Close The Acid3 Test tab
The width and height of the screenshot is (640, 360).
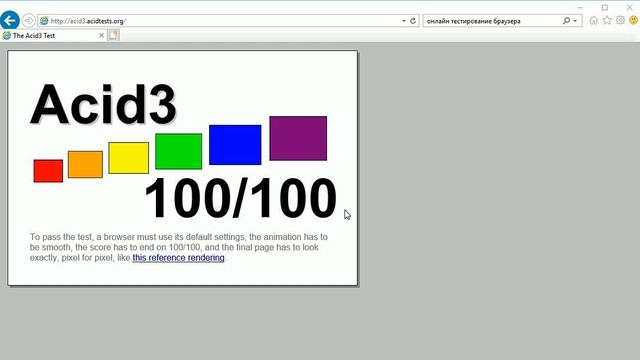102,36
